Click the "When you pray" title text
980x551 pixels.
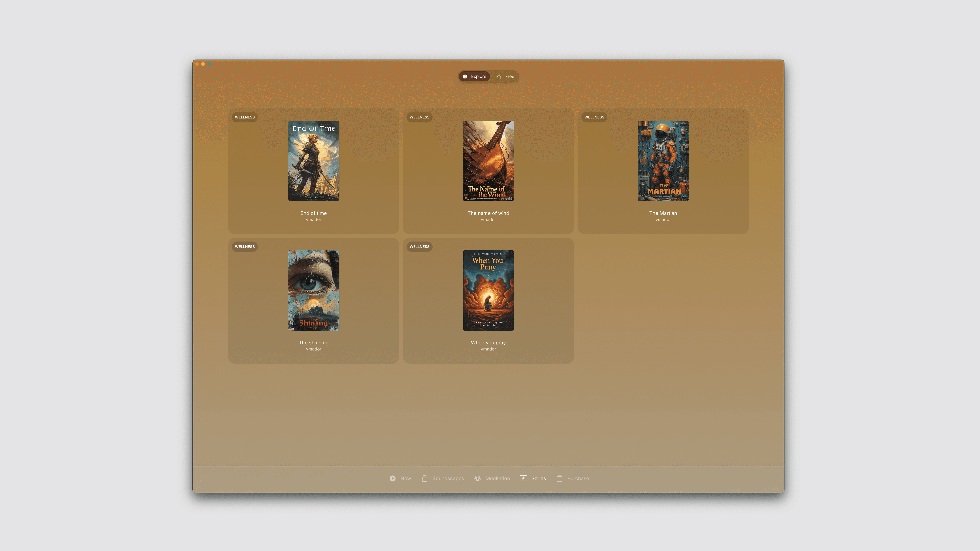click(x=488, y=343)
